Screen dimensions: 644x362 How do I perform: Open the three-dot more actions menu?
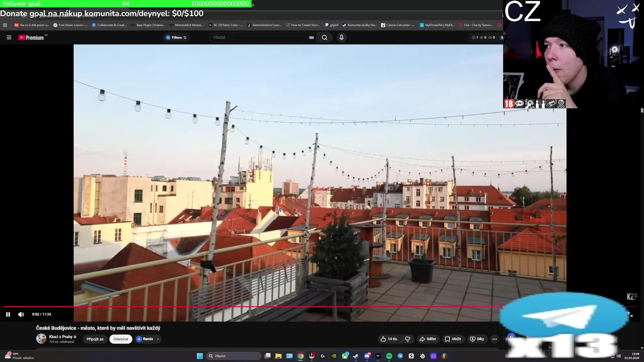[495, 339]
